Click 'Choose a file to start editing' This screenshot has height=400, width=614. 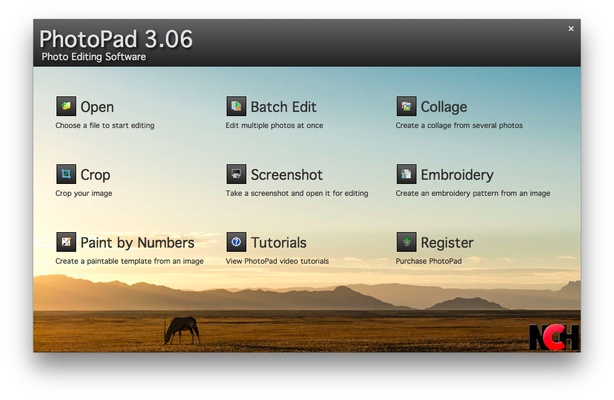click(105, 125)
